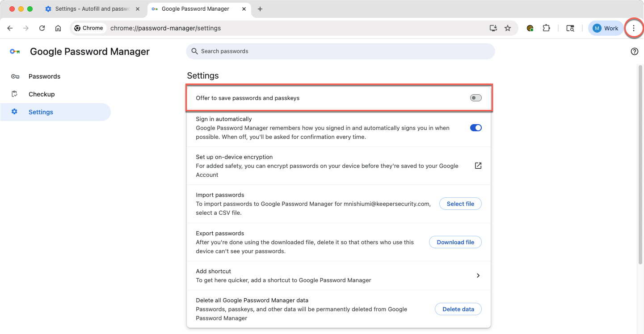The image size is (644, 334).
Task: Click Download file to export passwords
Action: click(455, 242)
